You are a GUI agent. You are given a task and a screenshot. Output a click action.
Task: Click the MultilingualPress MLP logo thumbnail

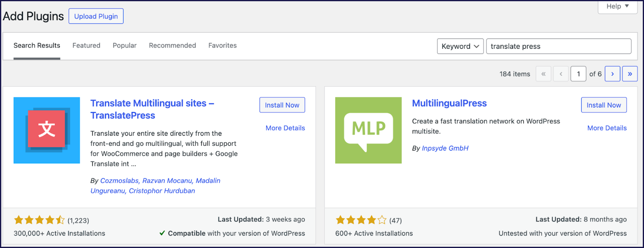368,130
